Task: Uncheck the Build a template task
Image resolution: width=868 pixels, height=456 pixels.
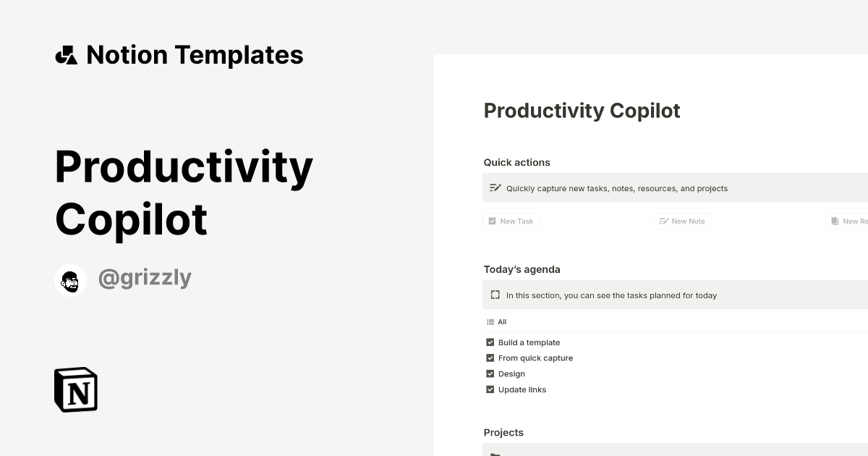Action: point(490,342)
